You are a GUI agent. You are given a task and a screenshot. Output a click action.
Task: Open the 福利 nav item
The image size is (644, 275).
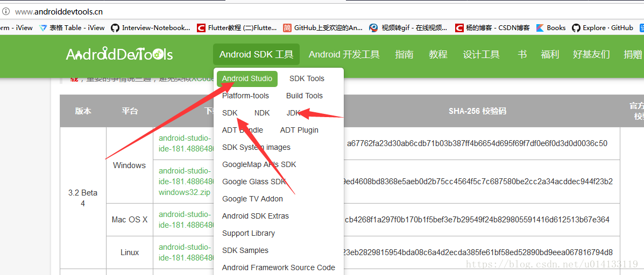pos(550,54)
